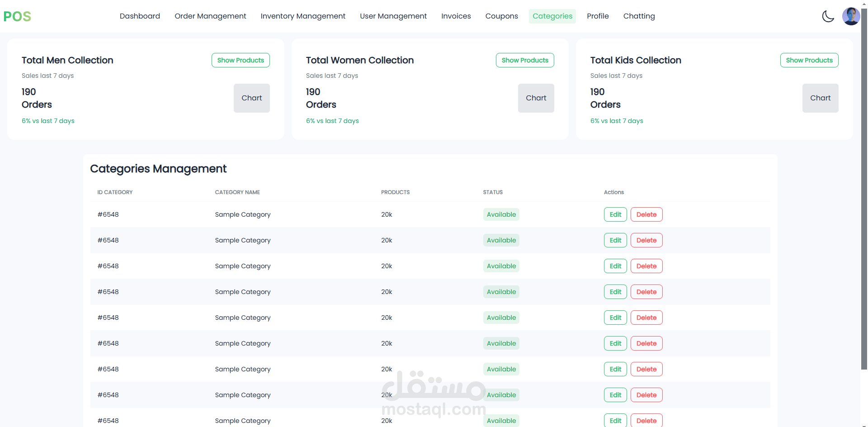This screenshot has height=427, width=868.
Task: Open Inventory Management page
Action: pos(303,16)
